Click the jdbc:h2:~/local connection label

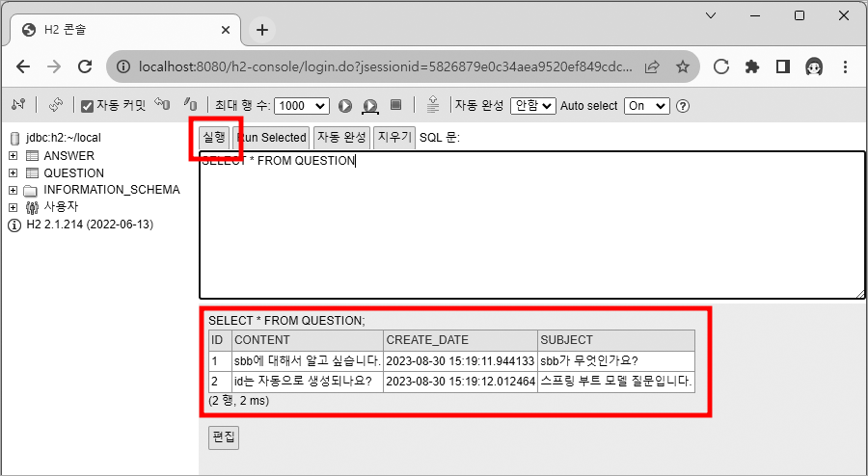click(63, 138)
